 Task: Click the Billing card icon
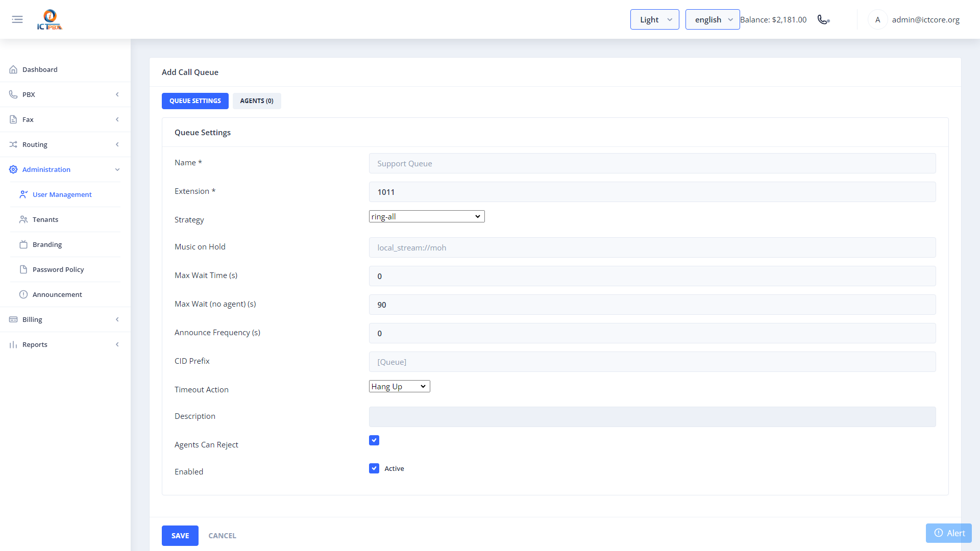click(x=13, y=319)
